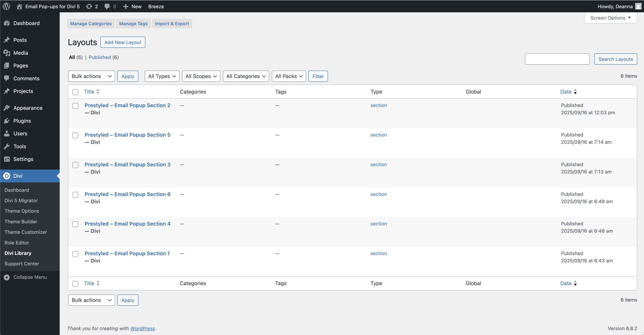
Task: Tick the select-all checkbox in table header
Action: pos(75,92)
